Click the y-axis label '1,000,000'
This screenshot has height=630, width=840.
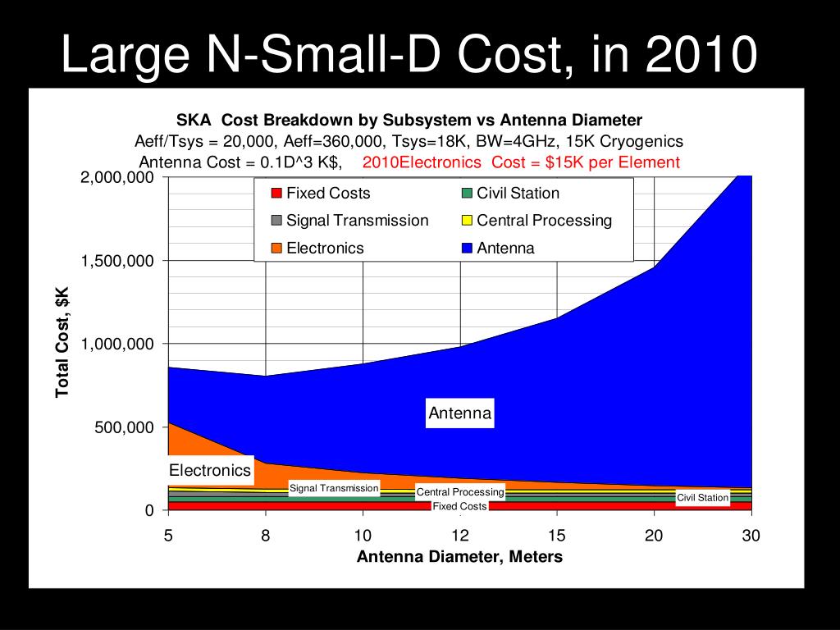coord(117,344)
